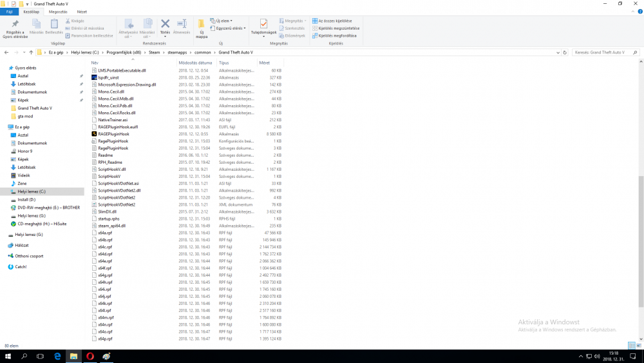Click Kijelölés megszüntetése
Image resolution: width=644 pixels, height=363 pixels.
click(x=336, y=28)
